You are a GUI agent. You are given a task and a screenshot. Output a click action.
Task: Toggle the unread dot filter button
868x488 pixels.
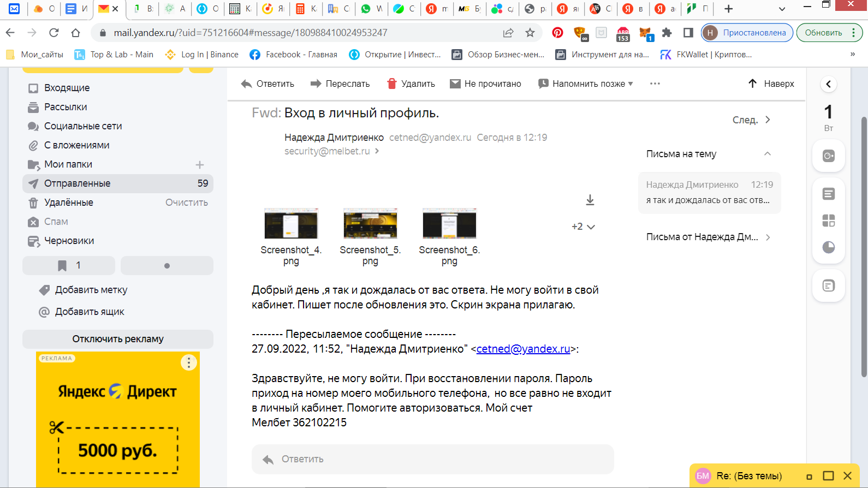167,265
